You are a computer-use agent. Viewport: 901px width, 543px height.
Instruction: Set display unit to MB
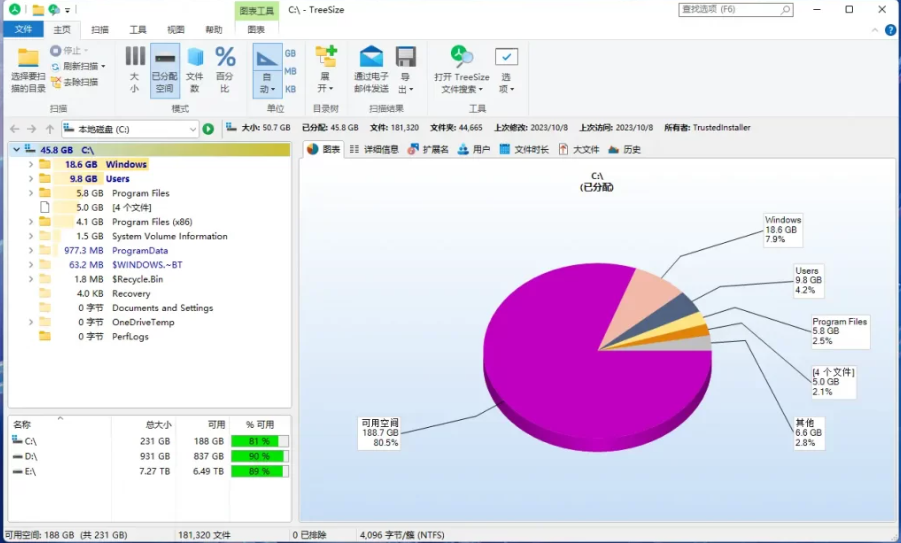pos(290,71)
